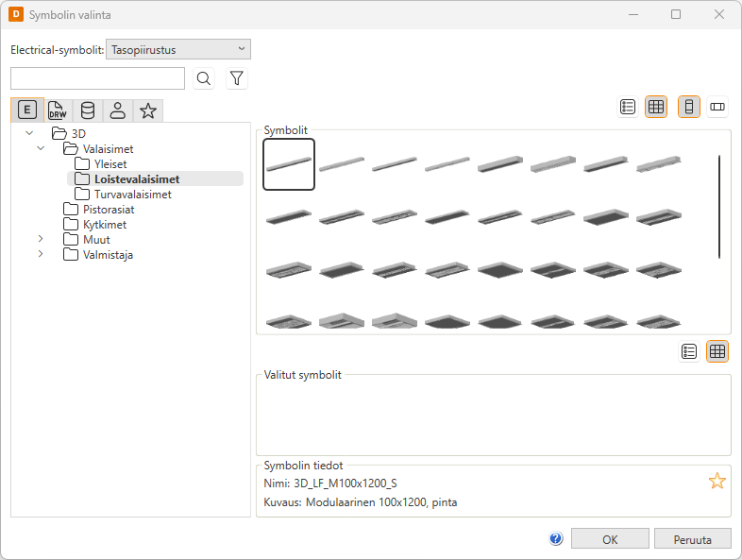Click the Peruuta cancel button
This screenshot has height=560, width=742.
click(692, 538)
